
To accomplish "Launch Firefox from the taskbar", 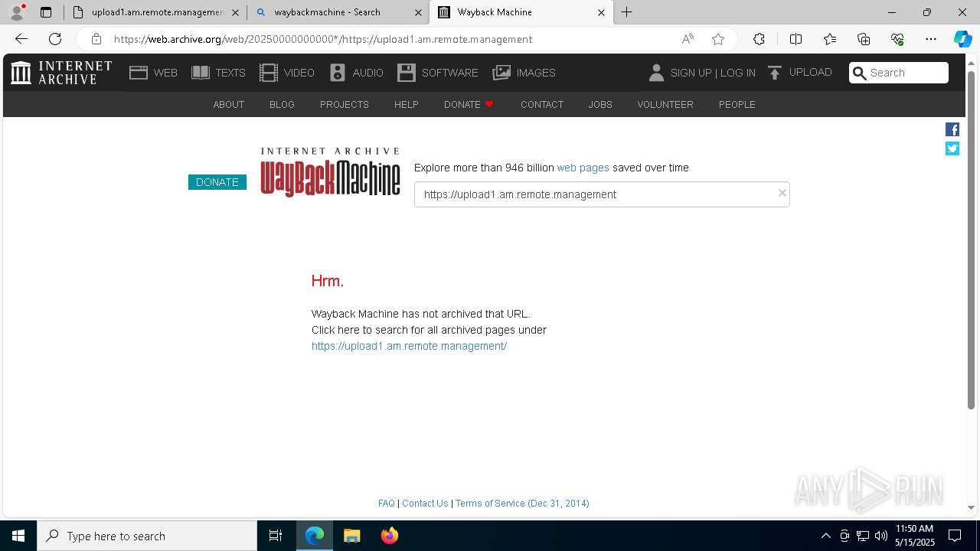I will tap(390, 536).
